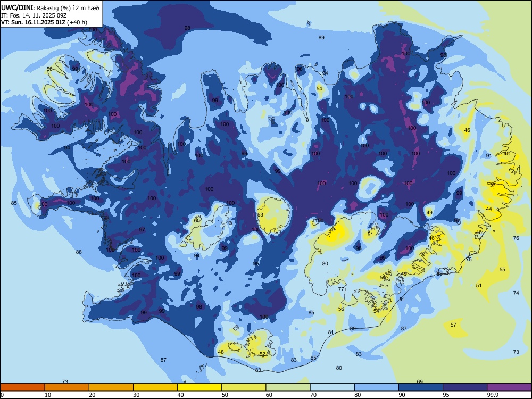Click the value '44' in the eastern fjords
The height and width of the screenshot is (399, 532).
(489, 209)
